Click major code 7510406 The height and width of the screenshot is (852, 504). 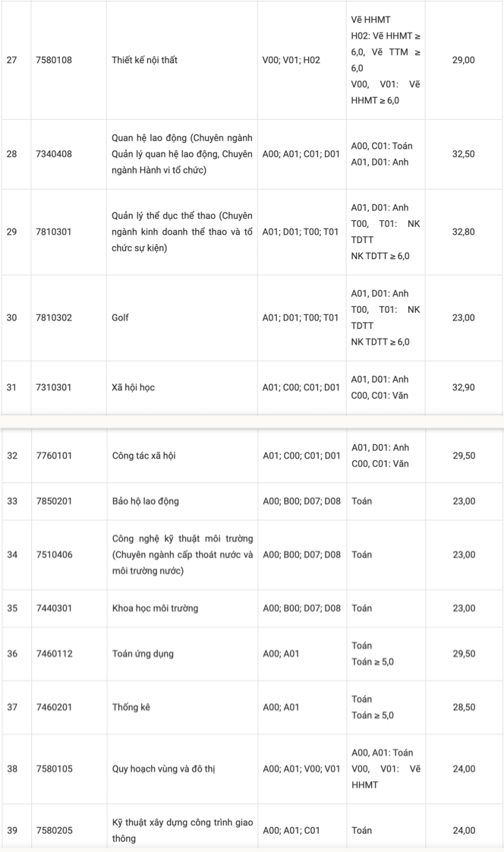[x=54, y=555]
